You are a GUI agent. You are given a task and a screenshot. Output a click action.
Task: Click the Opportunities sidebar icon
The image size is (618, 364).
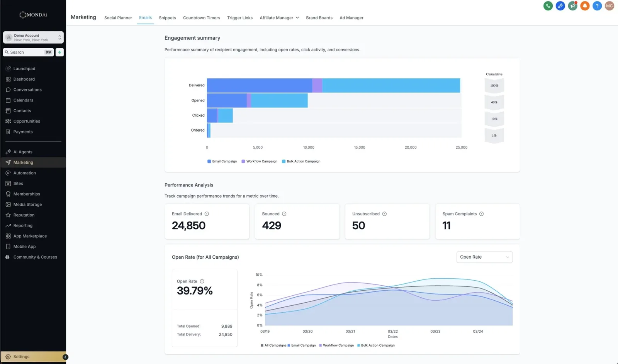tap(8, 121)
